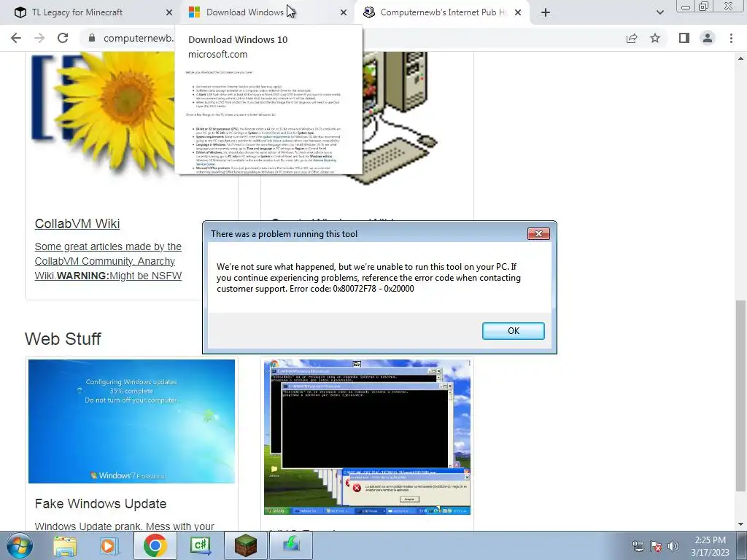This screenshot has height=560, width=747.
Task: Click microsoft.com in the tab preview
Action: click(x=217, y=54)
